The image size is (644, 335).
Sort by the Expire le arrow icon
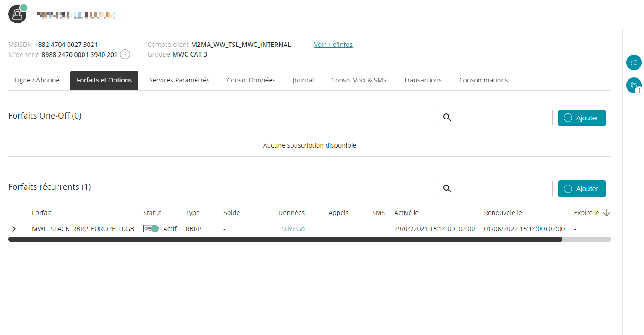click(607, 213)
